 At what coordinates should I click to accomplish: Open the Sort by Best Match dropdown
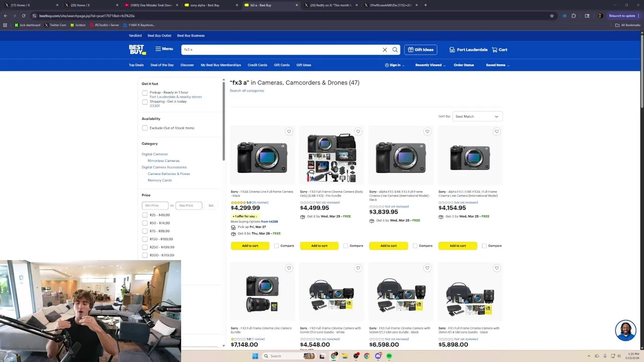[477, 116]
